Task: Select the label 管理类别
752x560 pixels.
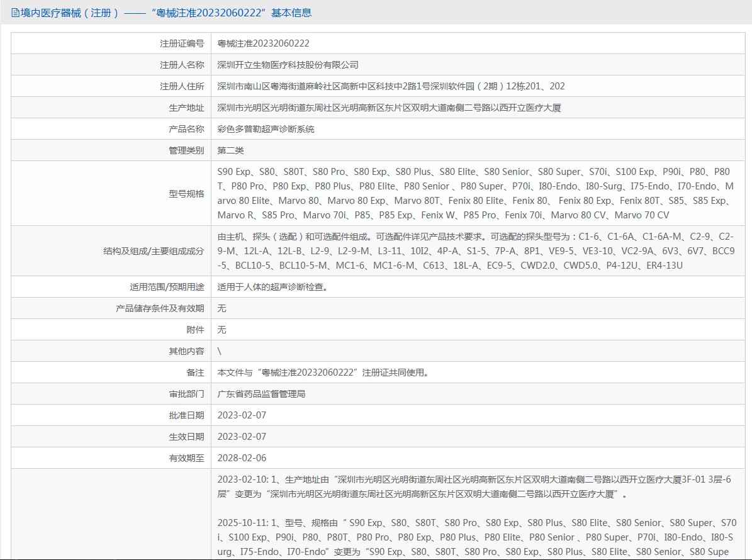Action: coord(186,150)
